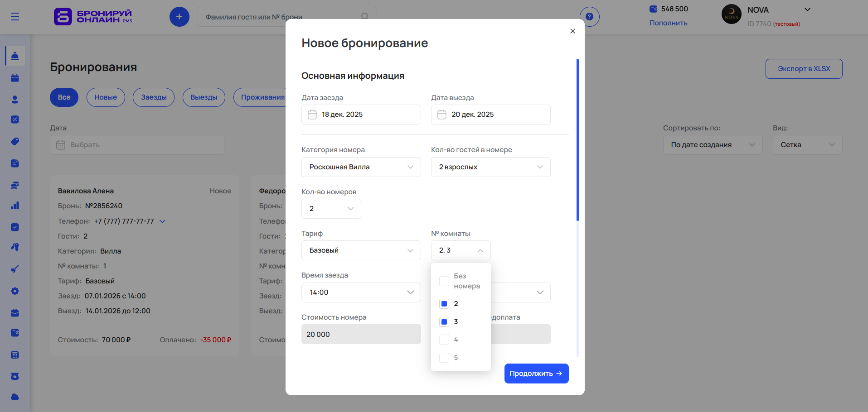Click the check-in date field

(x=361, y=115)
